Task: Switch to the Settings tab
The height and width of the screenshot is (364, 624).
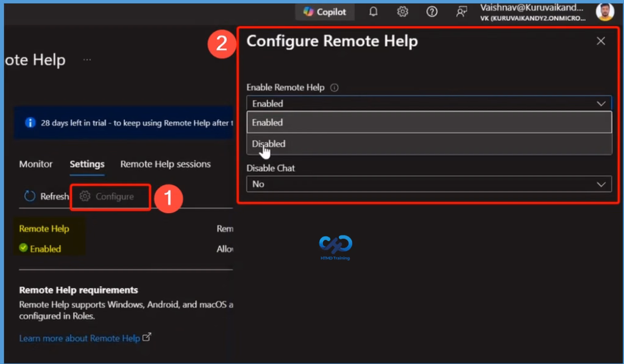Action: click(87, 164)
